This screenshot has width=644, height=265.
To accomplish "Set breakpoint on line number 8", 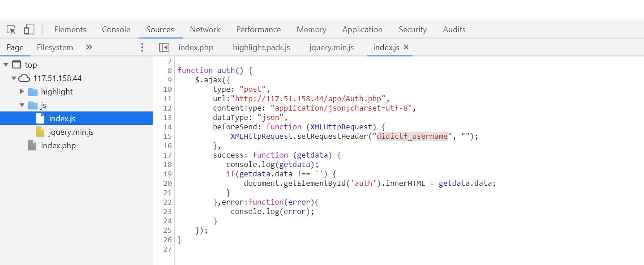I will click(x=170, y=71).
